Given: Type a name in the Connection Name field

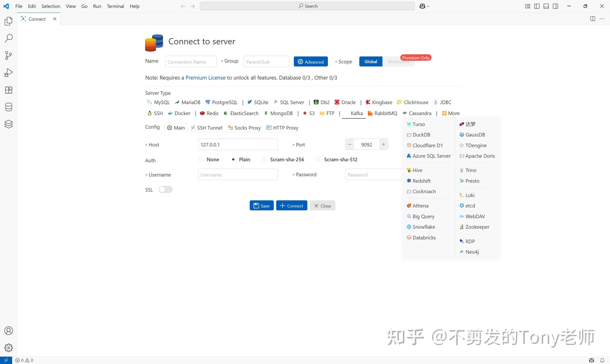Looking at the screenshot, I should coord(191,61).
